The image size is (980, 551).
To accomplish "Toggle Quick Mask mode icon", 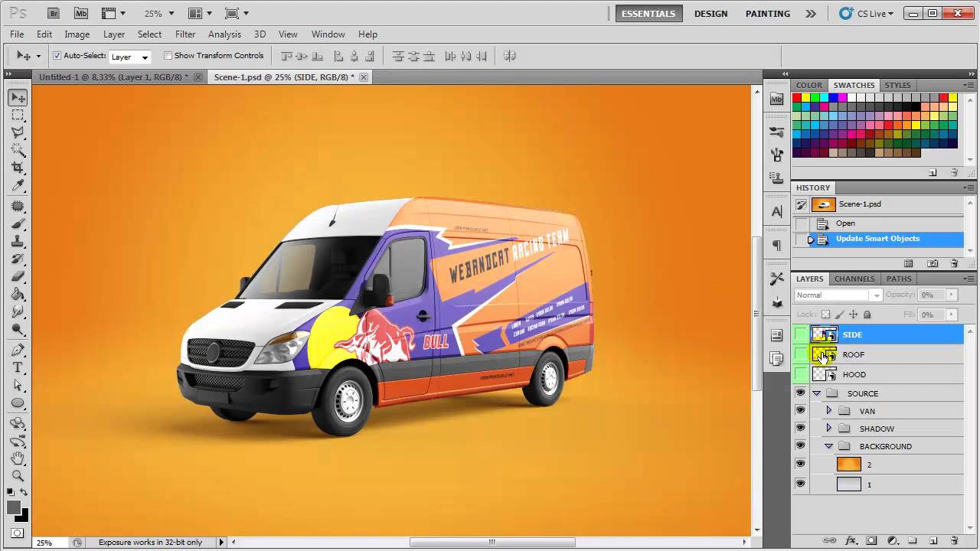I will pyautogui.click(x=18, y=533).
